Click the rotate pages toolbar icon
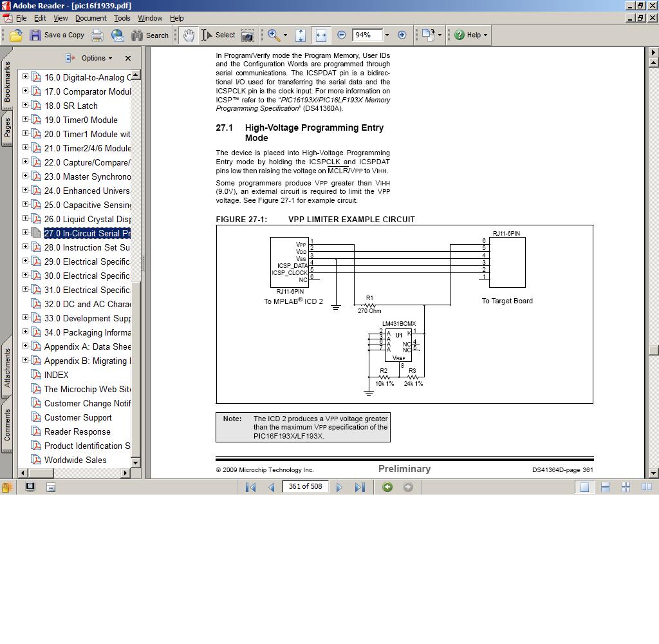This screenshot has height=644, width=659. (x=429, y=35)
